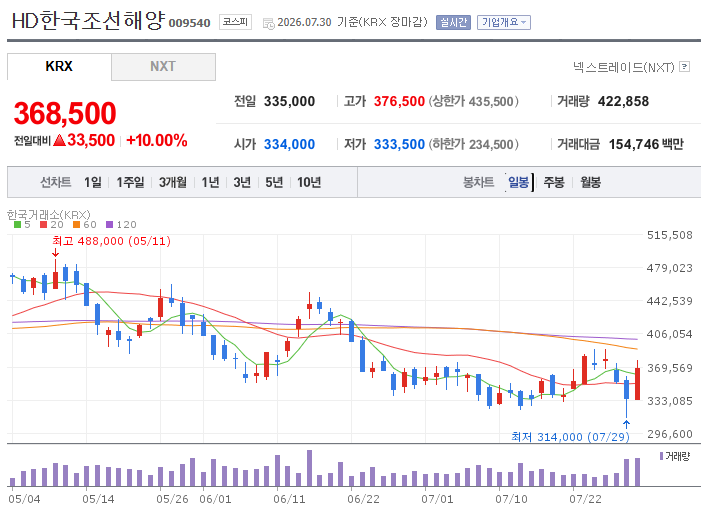
Task: Click the 07/01 date on the chart axis
Action: coord(437,499)
